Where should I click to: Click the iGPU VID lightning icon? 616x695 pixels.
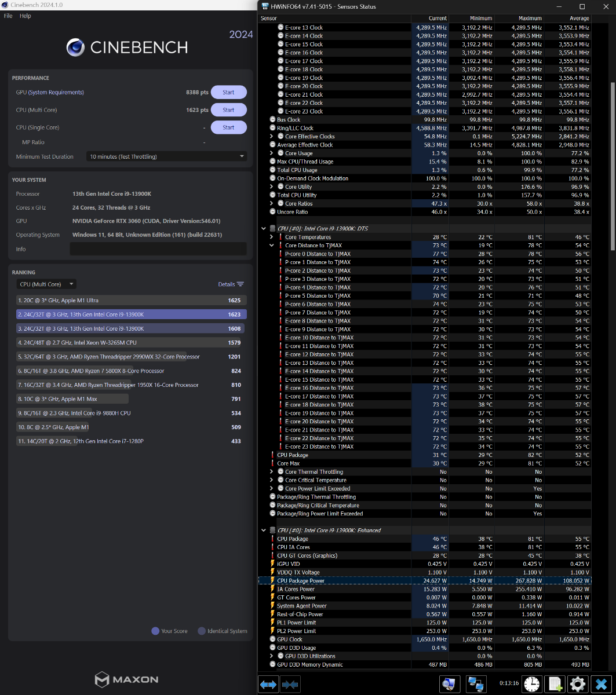[x=272, y=564]
